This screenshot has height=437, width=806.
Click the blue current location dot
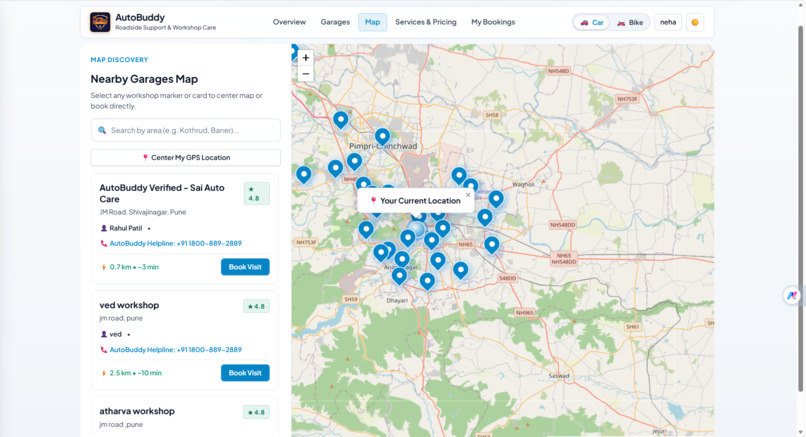(x=417, y=229)
